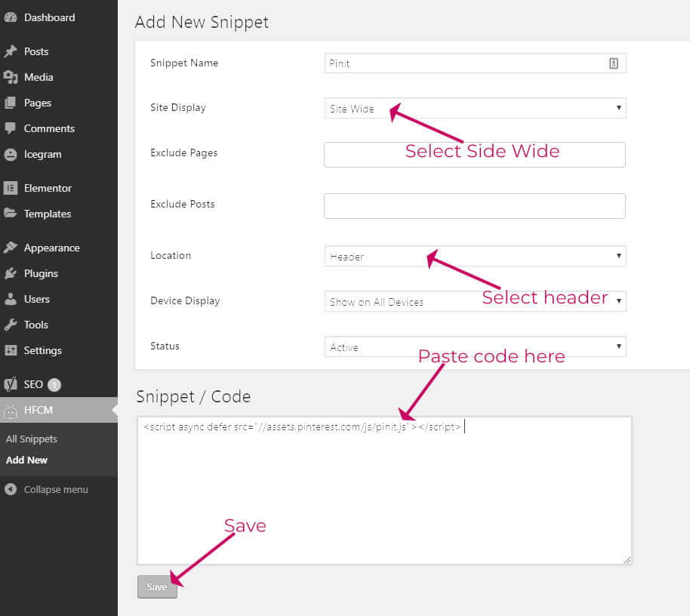Select the HFCM menu item

click(59, 410)
